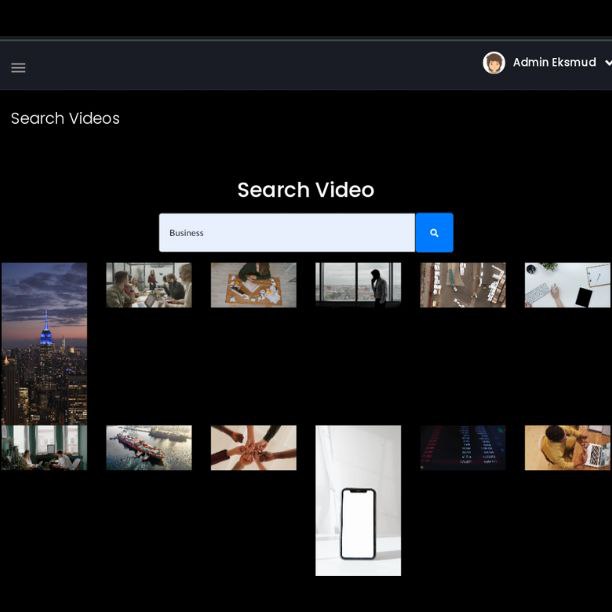This screenshot has height=612, width=612.
Task: Focus the search field containing Business
Action: click(287, 233)
